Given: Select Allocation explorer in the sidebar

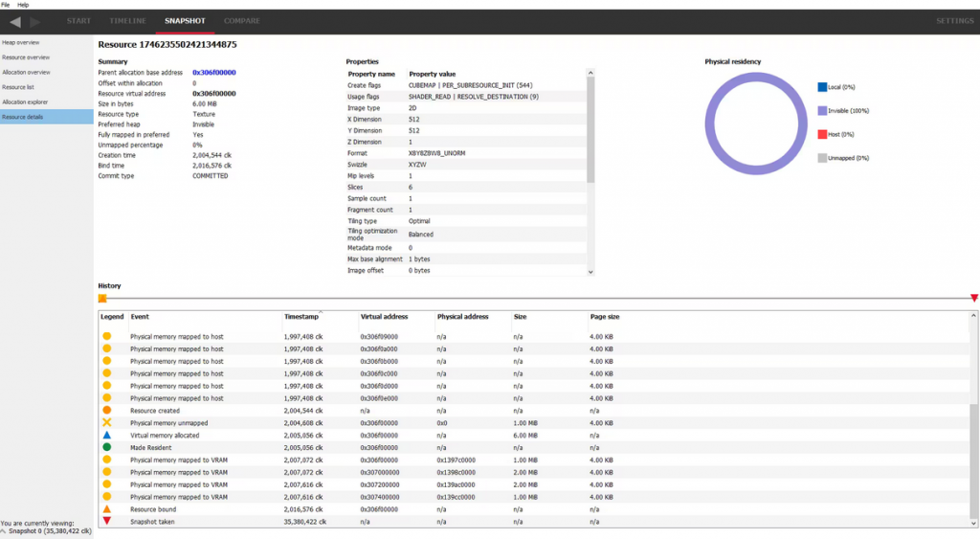Looking at the screenshot, I should point(25,101).
